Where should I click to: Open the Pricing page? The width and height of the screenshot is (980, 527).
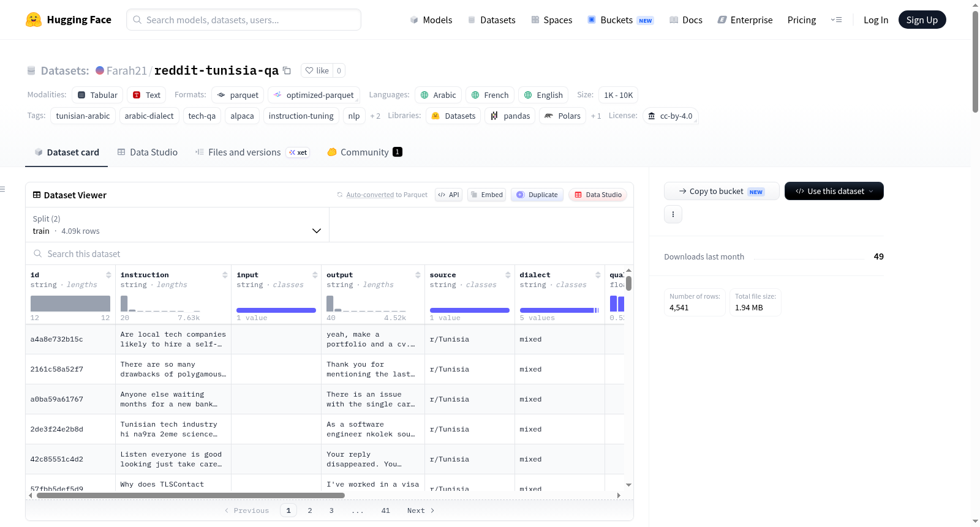coord(802,20)
